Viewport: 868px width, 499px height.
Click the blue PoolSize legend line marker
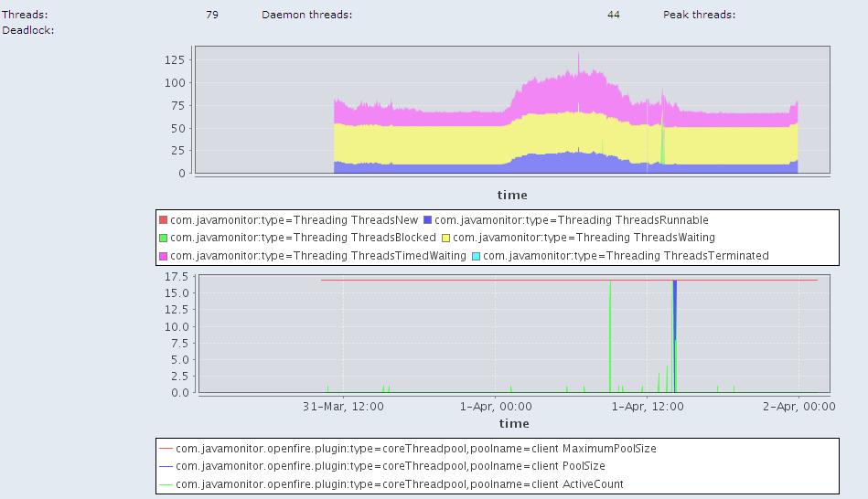point(166,466)
